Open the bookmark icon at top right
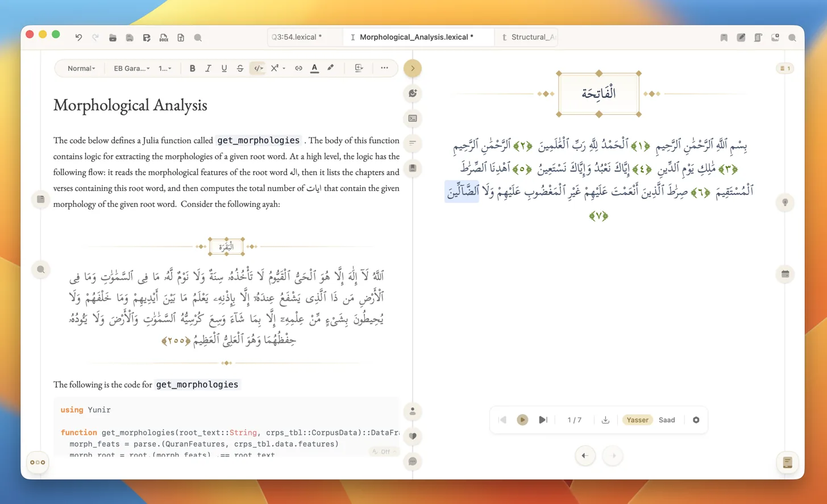The height and width of the screenshot is (504, 827). [x=724, y=38]
